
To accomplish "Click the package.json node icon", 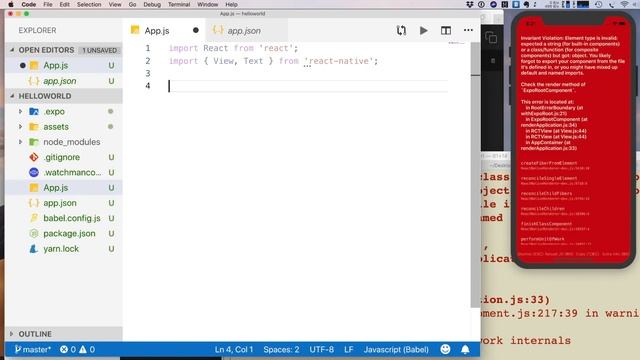I will [34, 233].
